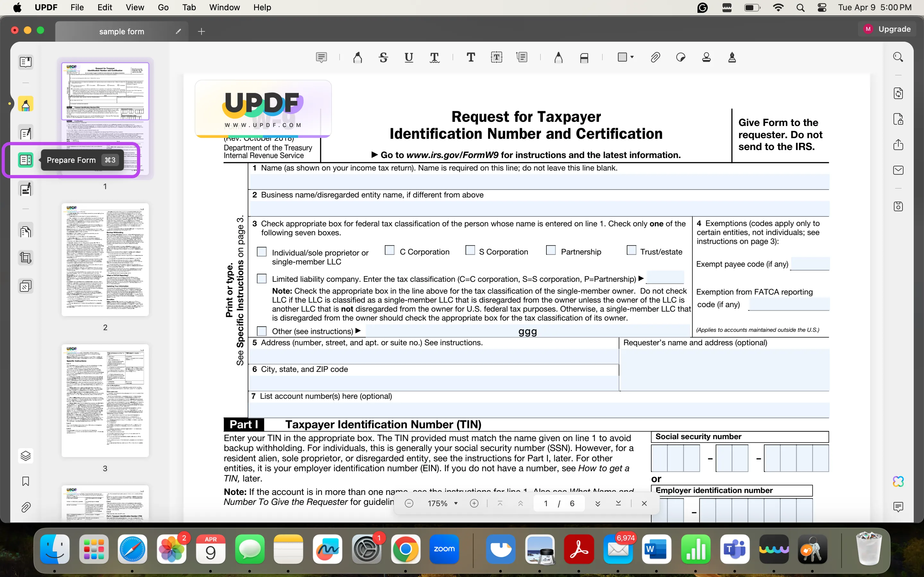Open page 2 from the thumbnail panel

tap(105, 260)
